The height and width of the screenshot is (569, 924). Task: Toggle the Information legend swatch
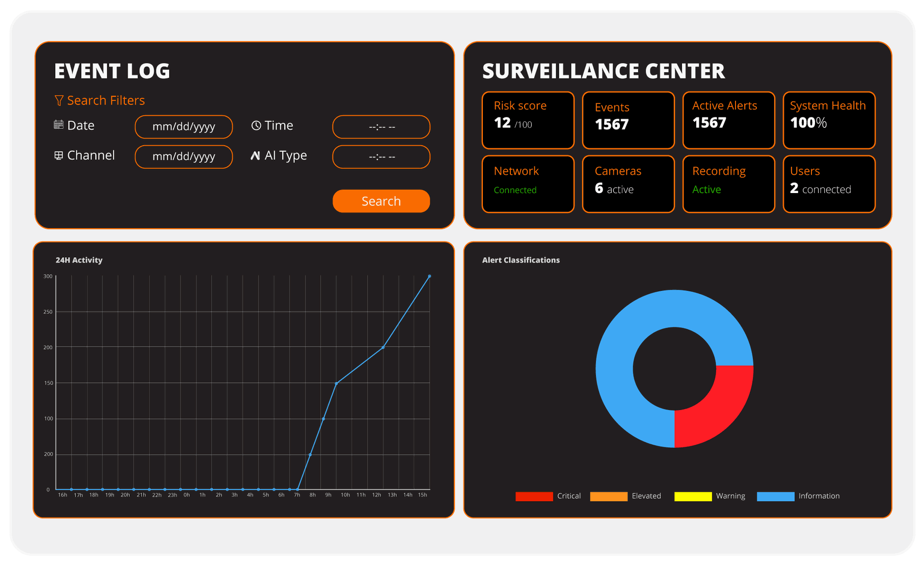(775, 496)
